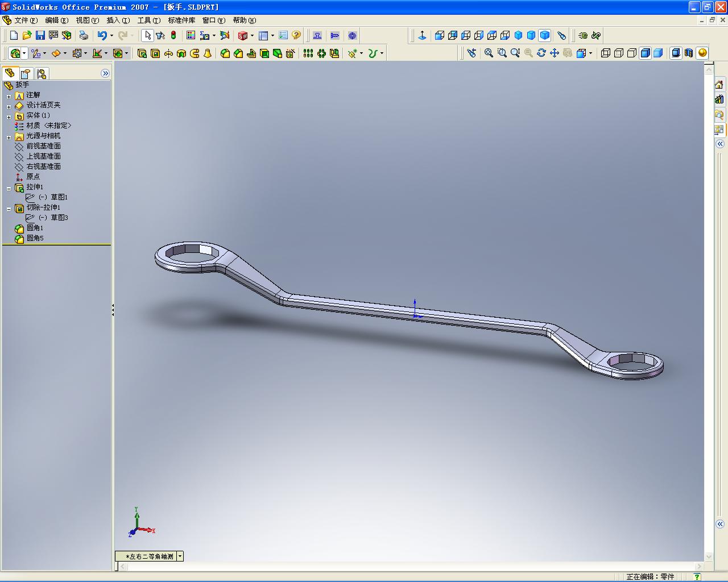Activate the Rotate View tool
Screen dimensions: 728x582
pyautogui.click(x=541, y=53)
